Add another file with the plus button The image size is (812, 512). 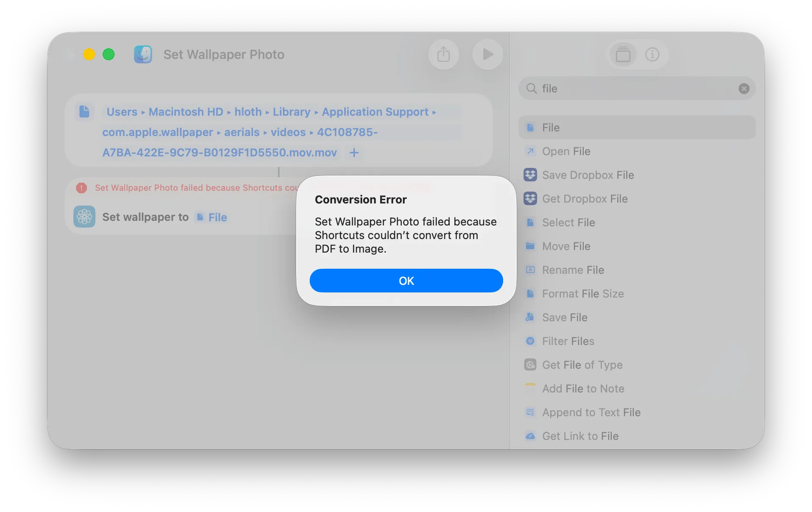354,153
